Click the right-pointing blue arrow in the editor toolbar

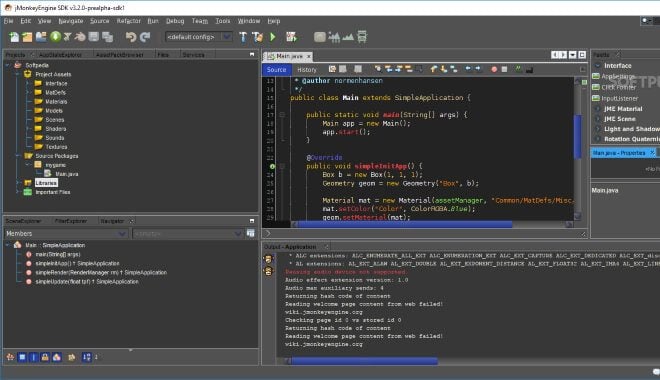click(478, 69)
